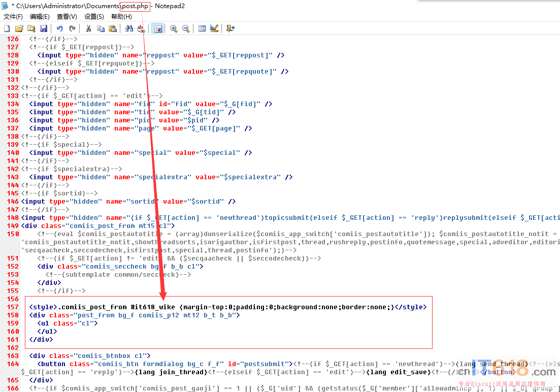Screen dimensions: 560x392
Task: Browse files with the folder magnifier icon
Action: point(31,28)
